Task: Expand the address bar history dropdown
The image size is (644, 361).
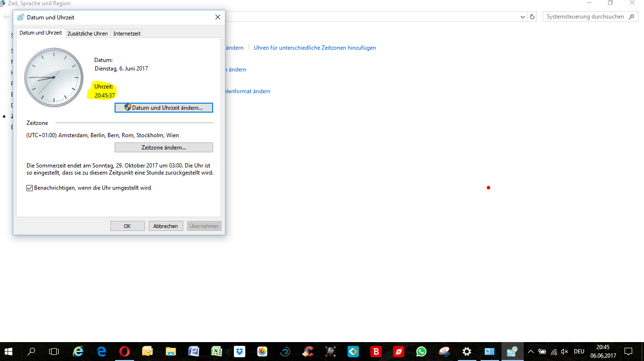Action: (523, 17)
